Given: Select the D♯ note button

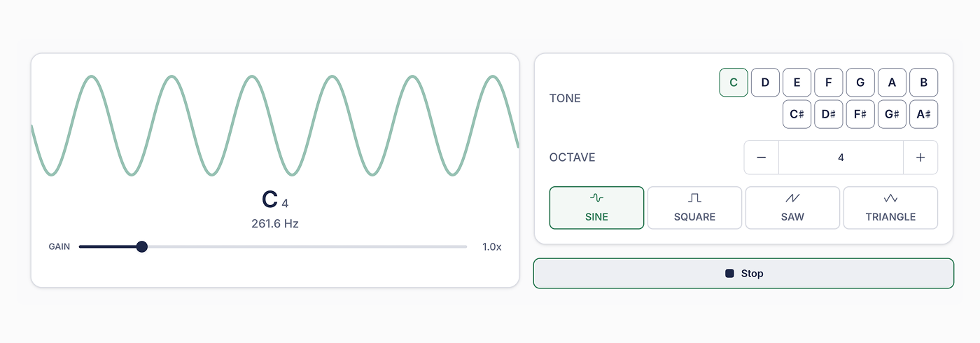Looking at the screenshot, I should coord(829,114).
